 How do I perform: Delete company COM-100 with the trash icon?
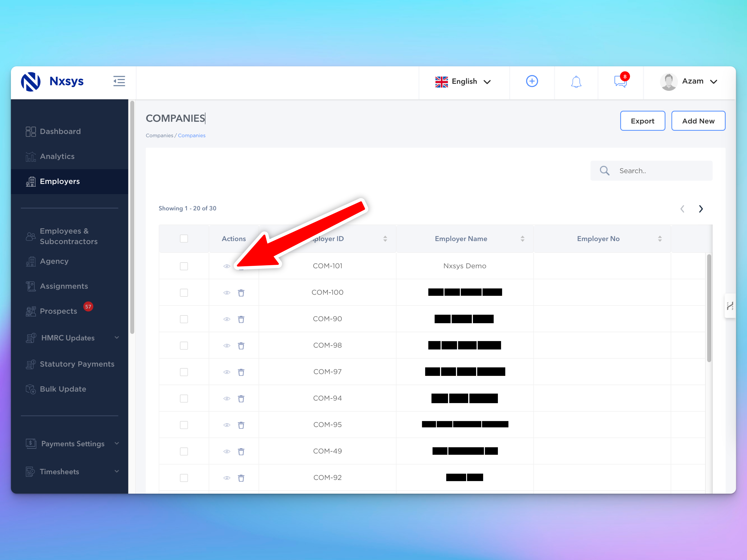tap(241, 293)
